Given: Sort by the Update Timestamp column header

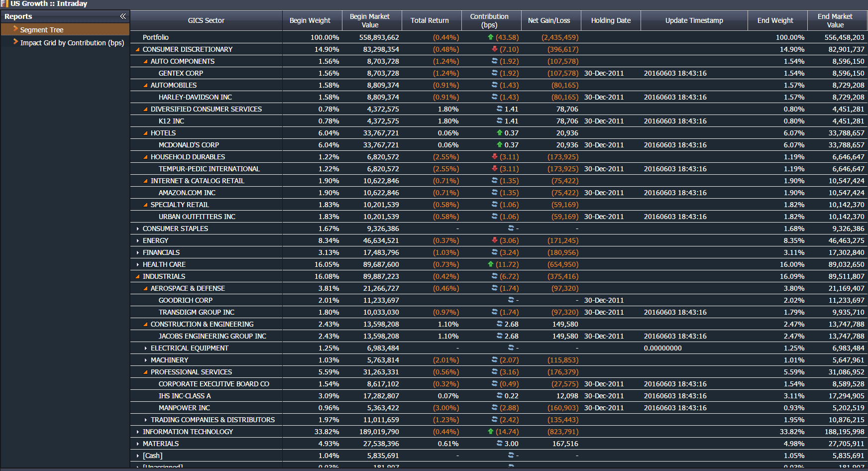Looking at the screenshot, I should (694, 20).
